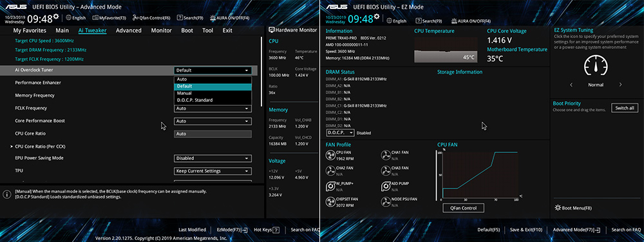Click the English language globe in Advanced Mode
This screenshot has height=242, width=644.
pyautogui.click(x=75, y=17)
